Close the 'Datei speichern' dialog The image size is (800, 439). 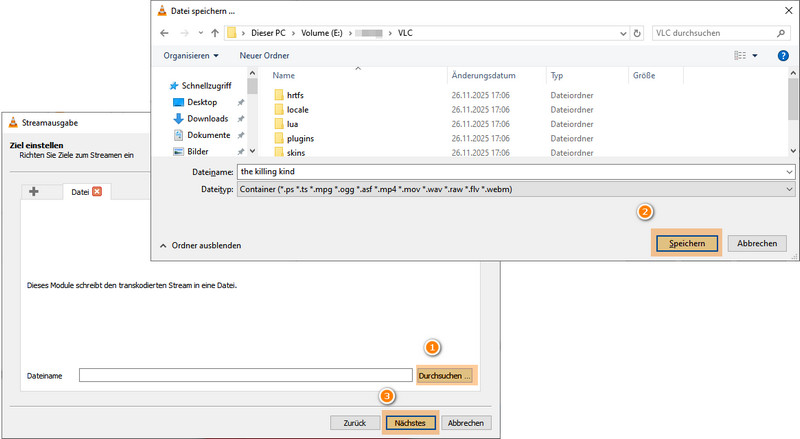788,11
